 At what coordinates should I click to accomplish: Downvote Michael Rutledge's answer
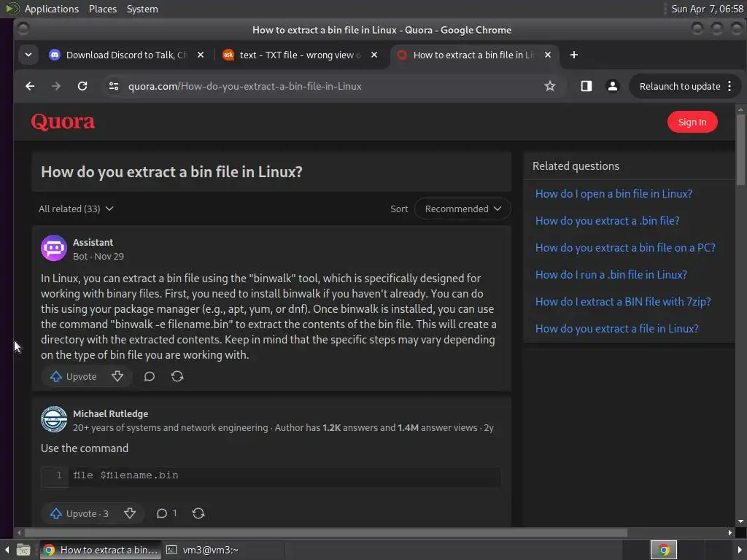130,513
